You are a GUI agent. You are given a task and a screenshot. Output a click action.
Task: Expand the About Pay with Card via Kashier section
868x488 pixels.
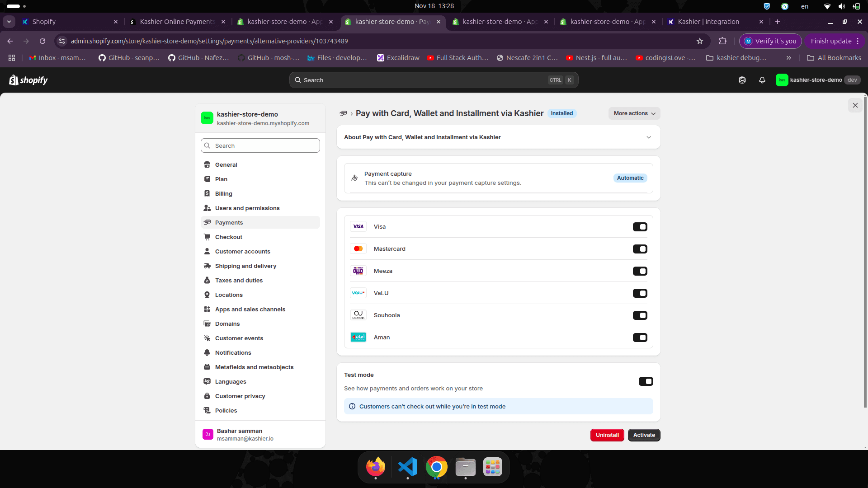(x=499, y=137)
